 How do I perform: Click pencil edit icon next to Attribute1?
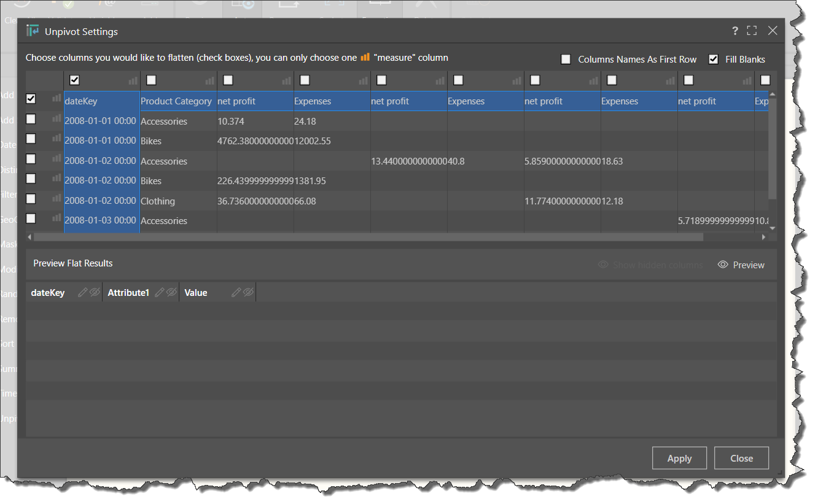[159, 293]
